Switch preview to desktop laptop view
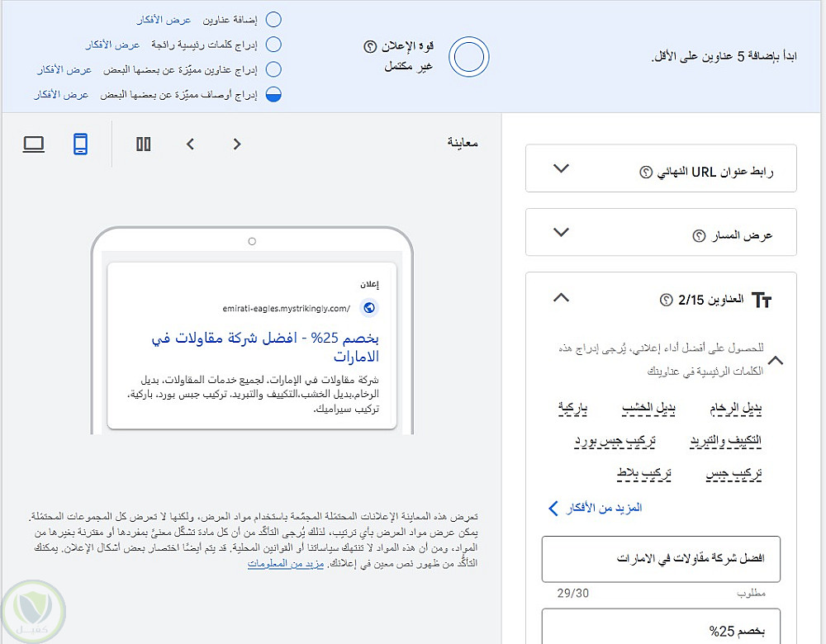The height and width of the screenshot is (644, 826). [34, 144]
